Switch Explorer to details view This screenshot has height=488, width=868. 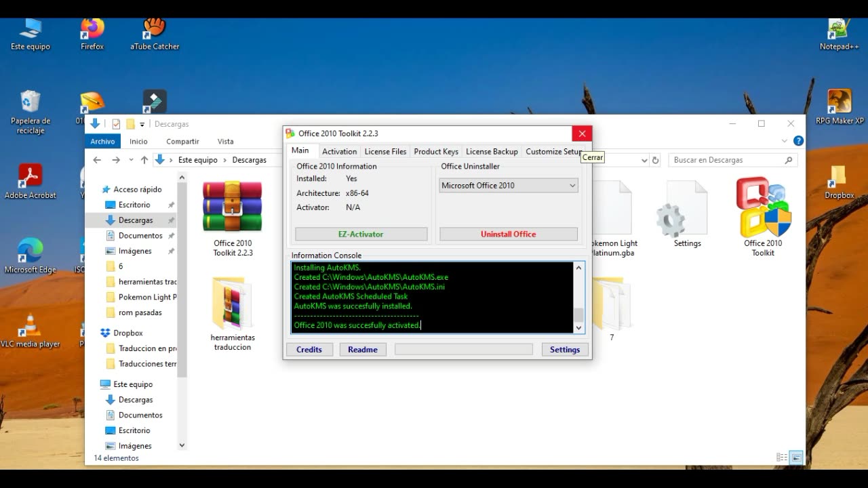(x=782, y=457)
